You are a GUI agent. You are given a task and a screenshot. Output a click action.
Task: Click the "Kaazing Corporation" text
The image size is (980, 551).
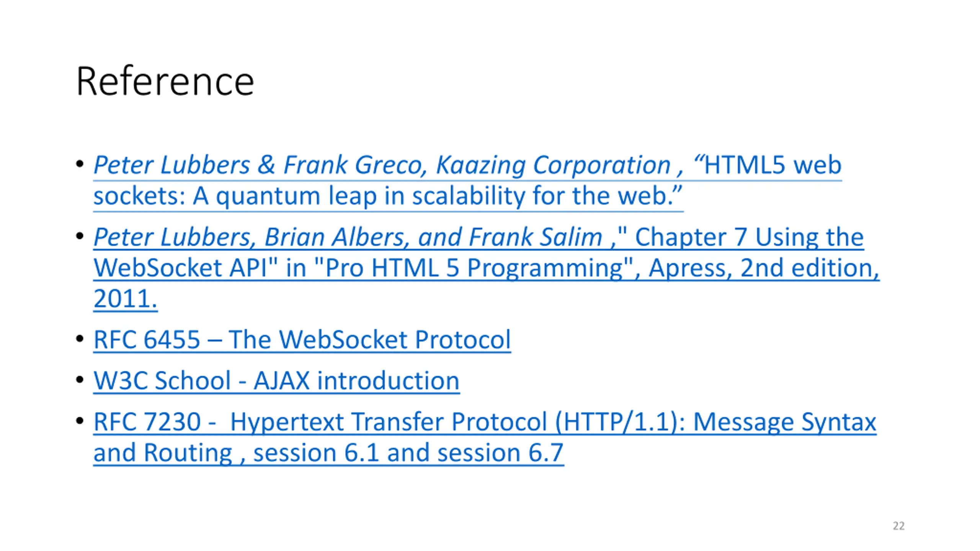coord(554,165)
